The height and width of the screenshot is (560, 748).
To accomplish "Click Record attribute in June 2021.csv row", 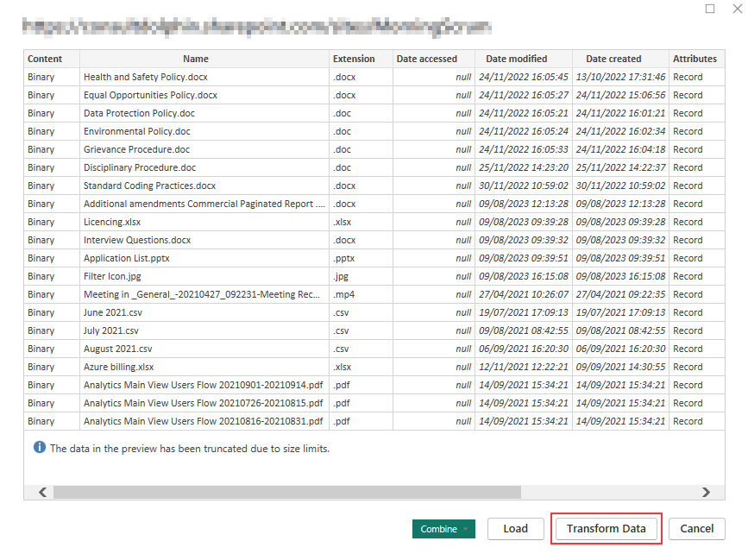I will [688, 312].
